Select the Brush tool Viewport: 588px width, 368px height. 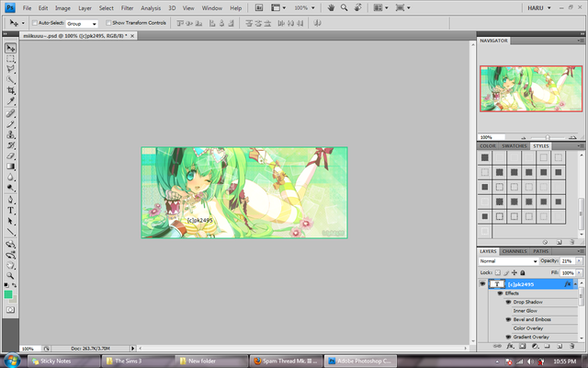coord(10,124)
